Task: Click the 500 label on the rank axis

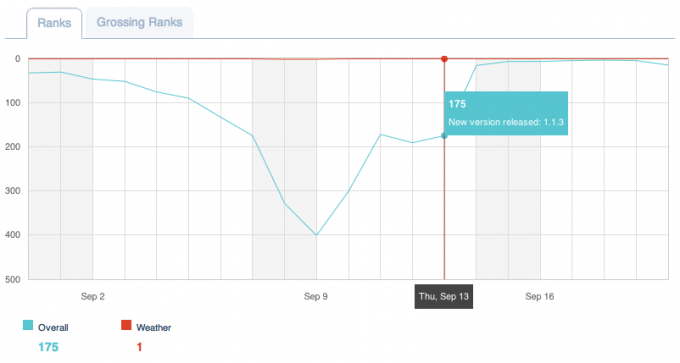Action: 13,280
